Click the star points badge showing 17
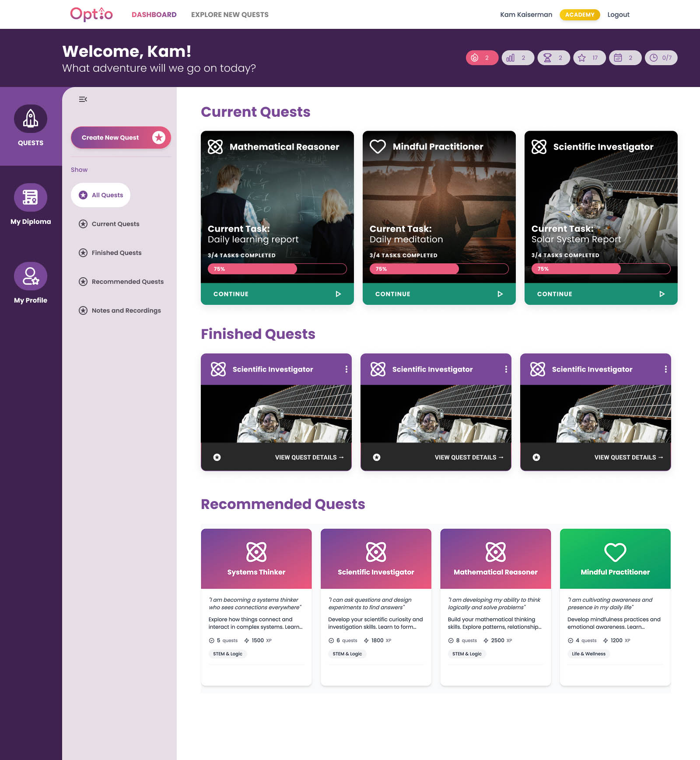This screenshot has height=760, width=700. click(589, 58)
